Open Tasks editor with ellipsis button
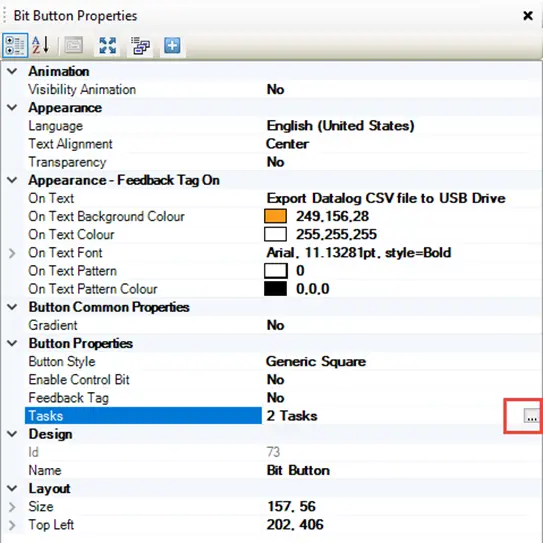543x543 pixels. (x=531, y=416)
